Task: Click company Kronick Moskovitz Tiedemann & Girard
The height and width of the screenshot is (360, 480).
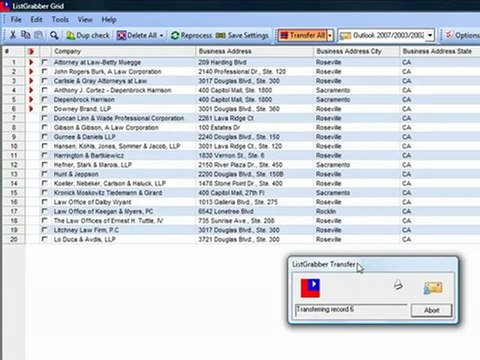Action: coord(108,193)
